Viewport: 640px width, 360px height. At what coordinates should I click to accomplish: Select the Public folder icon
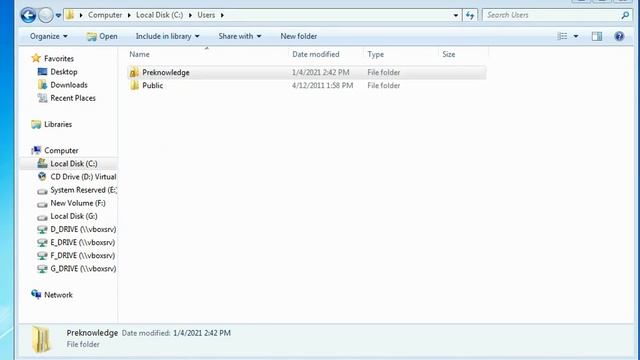[x=134, y=86]
